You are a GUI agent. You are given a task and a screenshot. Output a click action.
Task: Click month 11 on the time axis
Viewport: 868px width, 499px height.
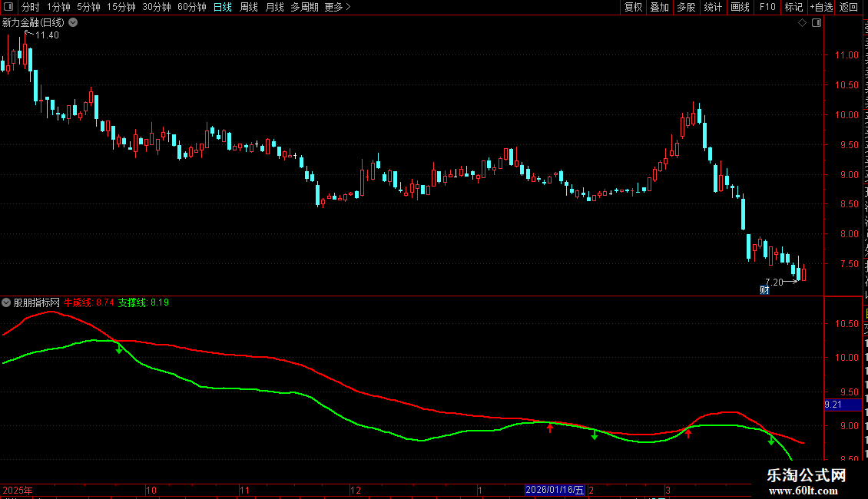pos(245,490)
